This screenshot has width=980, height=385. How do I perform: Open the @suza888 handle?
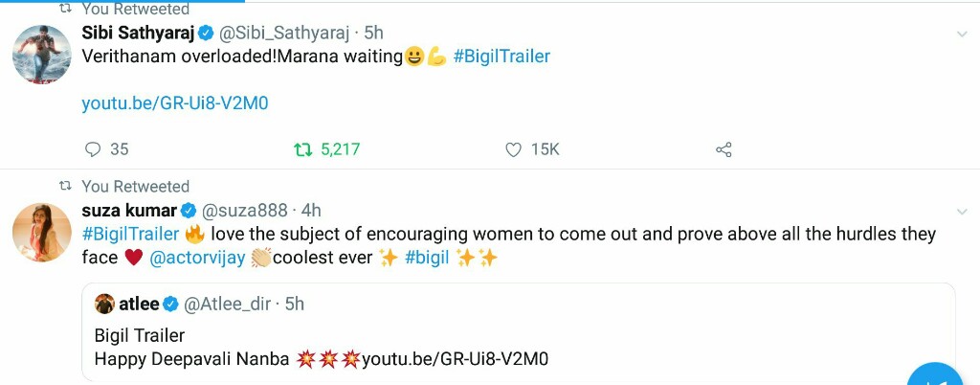[x=248, y=210]
